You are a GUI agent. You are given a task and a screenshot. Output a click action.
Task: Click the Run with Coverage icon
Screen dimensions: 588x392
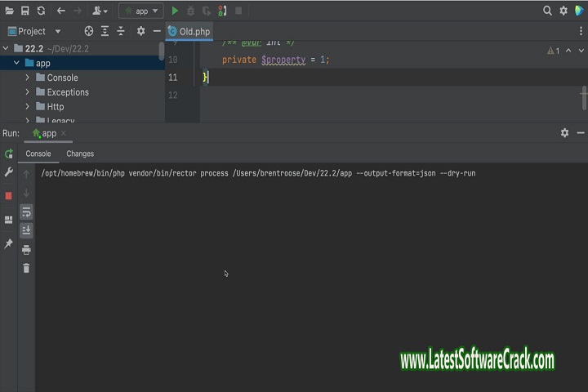tap(207, 11)
